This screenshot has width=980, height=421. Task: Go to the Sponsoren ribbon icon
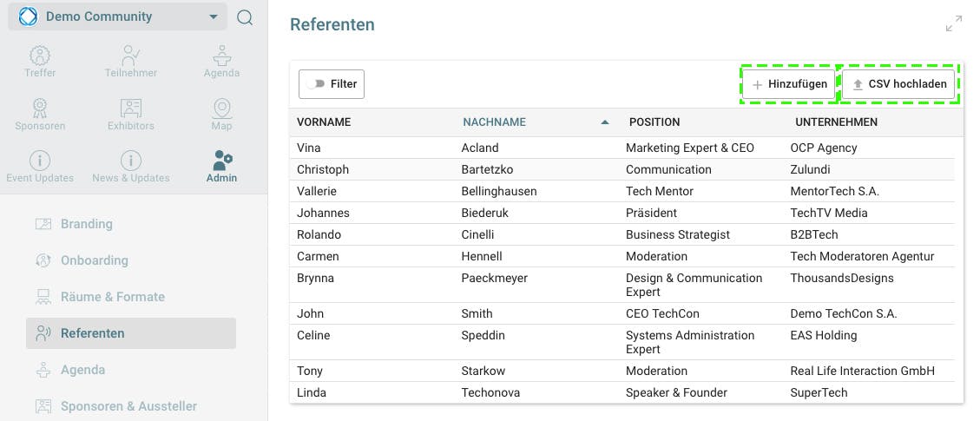tap(40, 109)
